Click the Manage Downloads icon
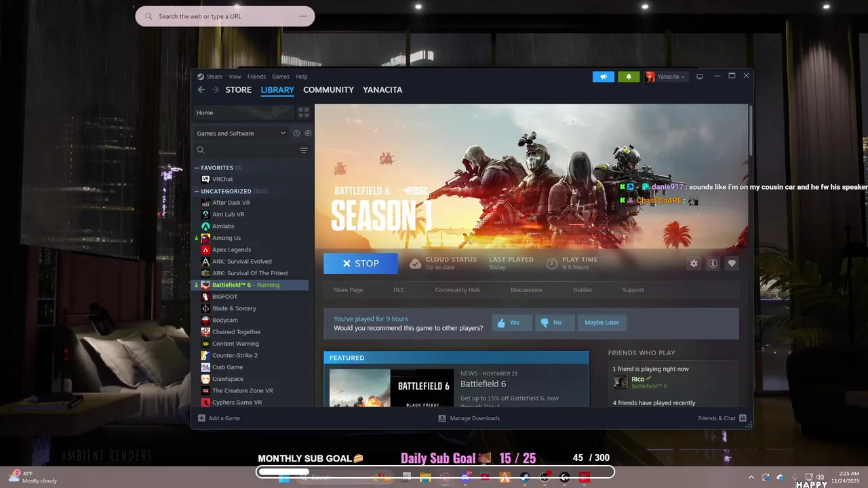The width and height of the screenshot is (868, 488). click(x=442, y=418)
